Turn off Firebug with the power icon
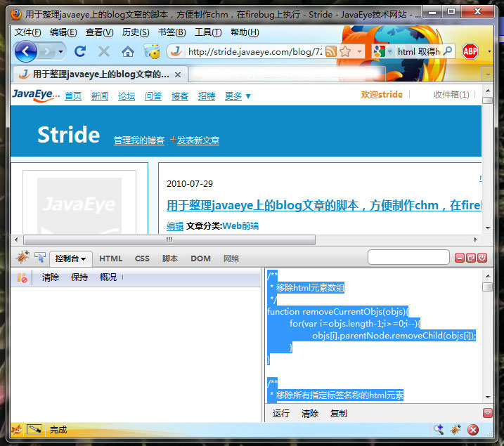This screenshot has width=504, height=446. (x=482, y=258)
